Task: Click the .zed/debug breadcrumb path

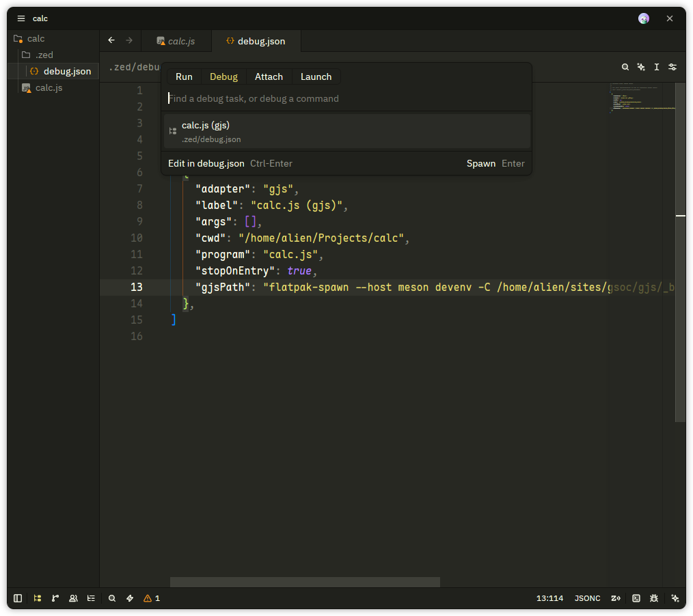Action: pyautogui.click(x=135, y=67)
